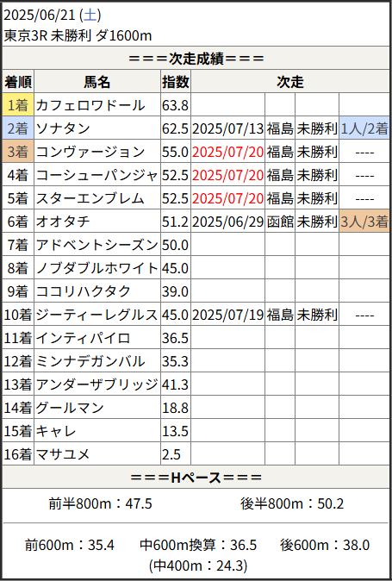Viewport: 392px width, 581px height.
Task: Click the 馬名 column header
Action: click(97, 82)
